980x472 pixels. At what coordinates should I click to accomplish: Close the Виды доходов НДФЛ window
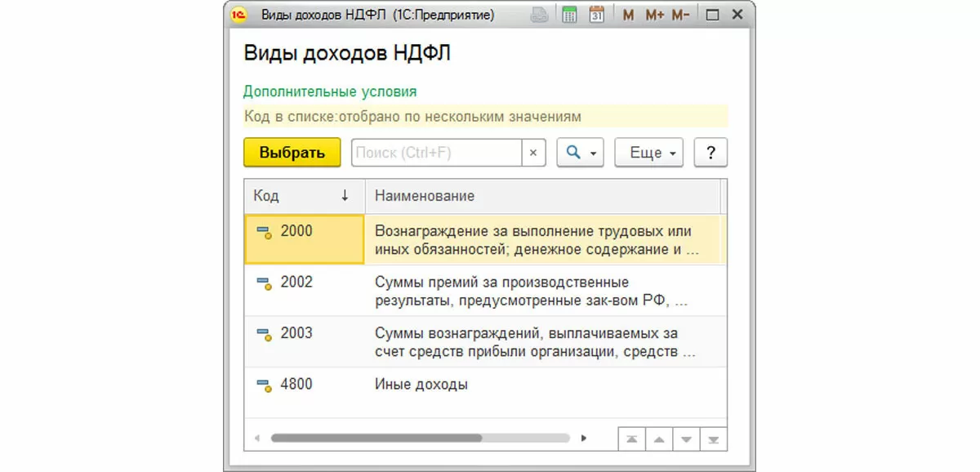(x=738, y=15)
